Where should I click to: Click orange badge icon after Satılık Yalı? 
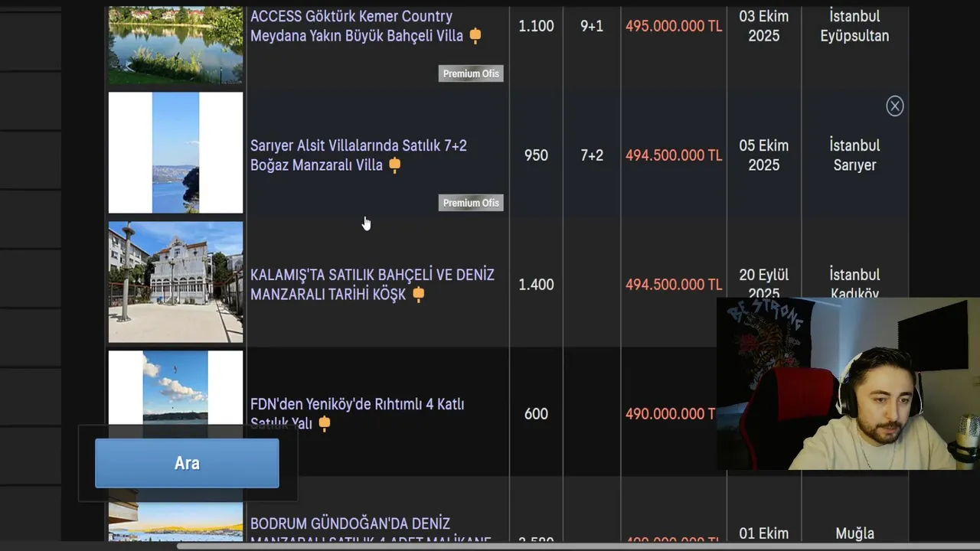tap(325, 423)
